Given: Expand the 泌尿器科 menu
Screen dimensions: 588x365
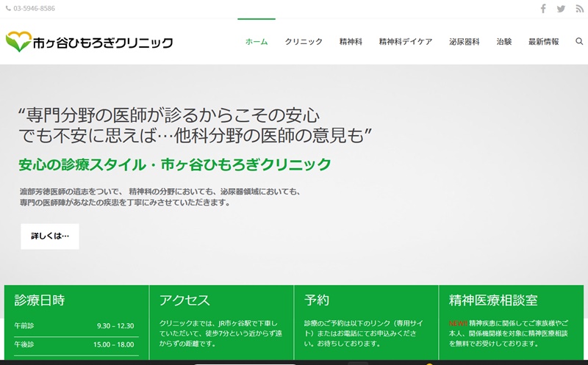Looking at the screenshot, I should click(464, 42).
